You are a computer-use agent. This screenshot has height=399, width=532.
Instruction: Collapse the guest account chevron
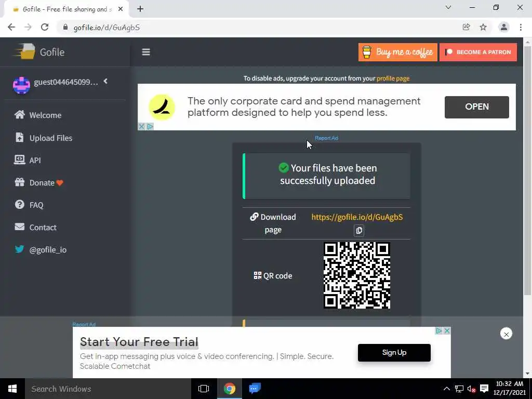point(105,81)
